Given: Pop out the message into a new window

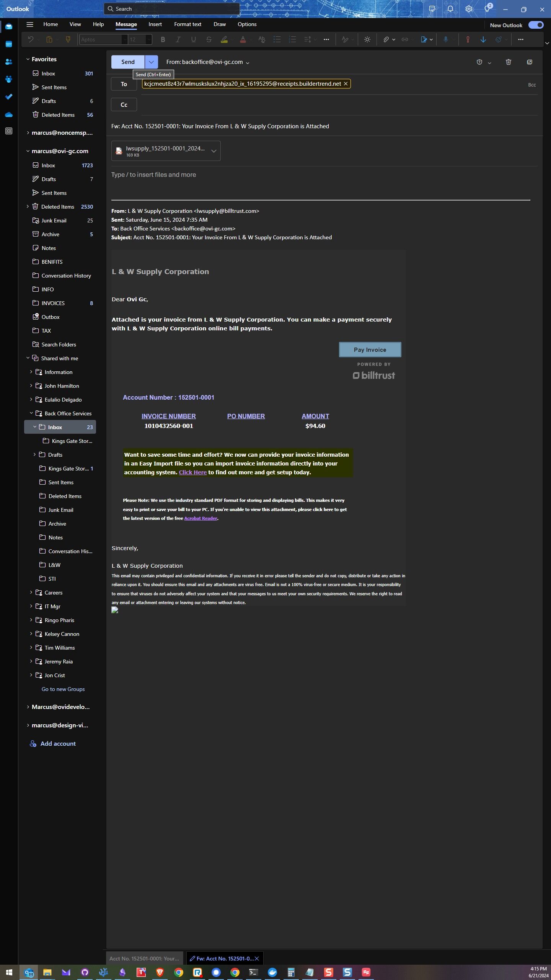Looking at the screenshot, I should click(x=530, y=62).
